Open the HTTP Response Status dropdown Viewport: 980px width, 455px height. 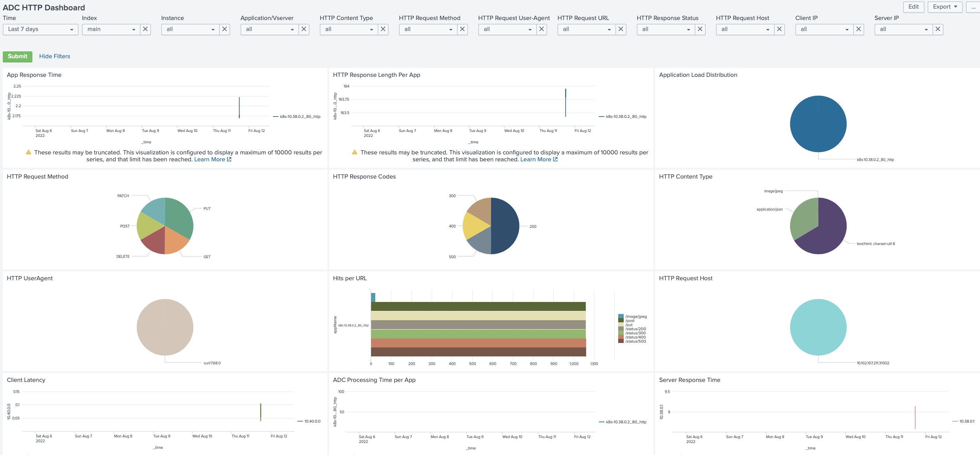tap(666, 29)
